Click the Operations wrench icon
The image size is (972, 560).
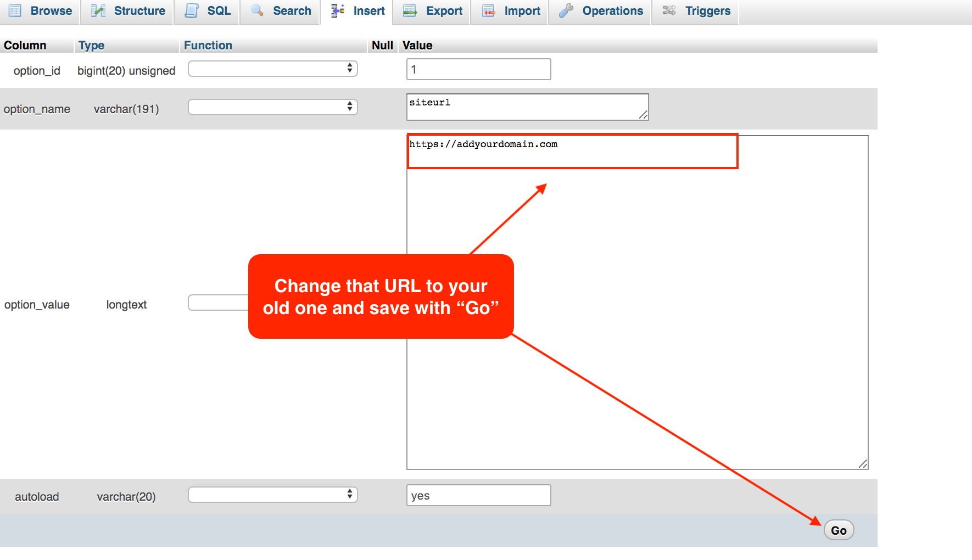click(566, 10)
